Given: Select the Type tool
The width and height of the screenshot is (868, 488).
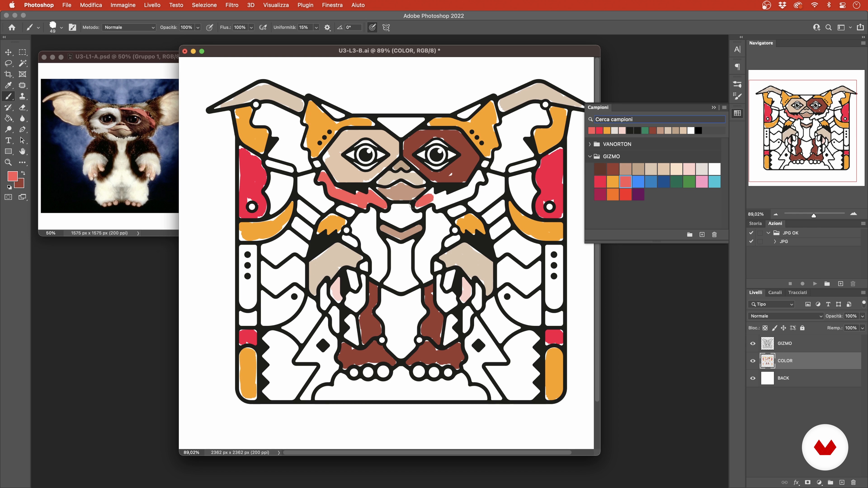Looking at the screenshot, I should point(8,141).
